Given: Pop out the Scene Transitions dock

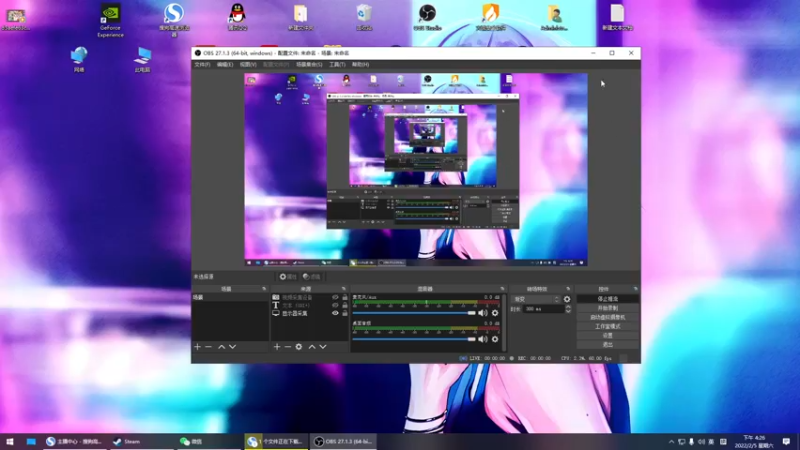Looking at the screenshot, I should coord(568,289).
